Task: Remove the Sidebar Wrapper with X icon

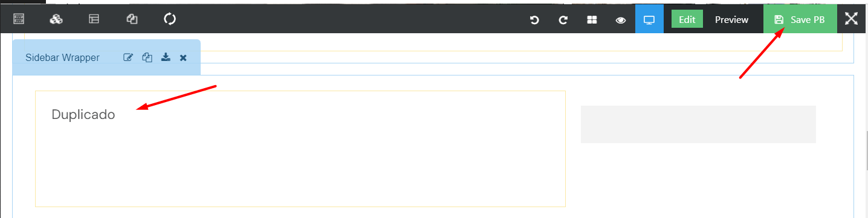Action: [x=183, y=58]
